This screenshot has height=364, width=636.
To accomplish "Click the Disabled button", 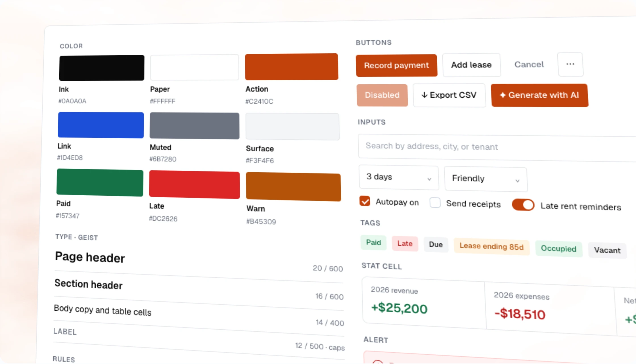I will tap(382, 95).
